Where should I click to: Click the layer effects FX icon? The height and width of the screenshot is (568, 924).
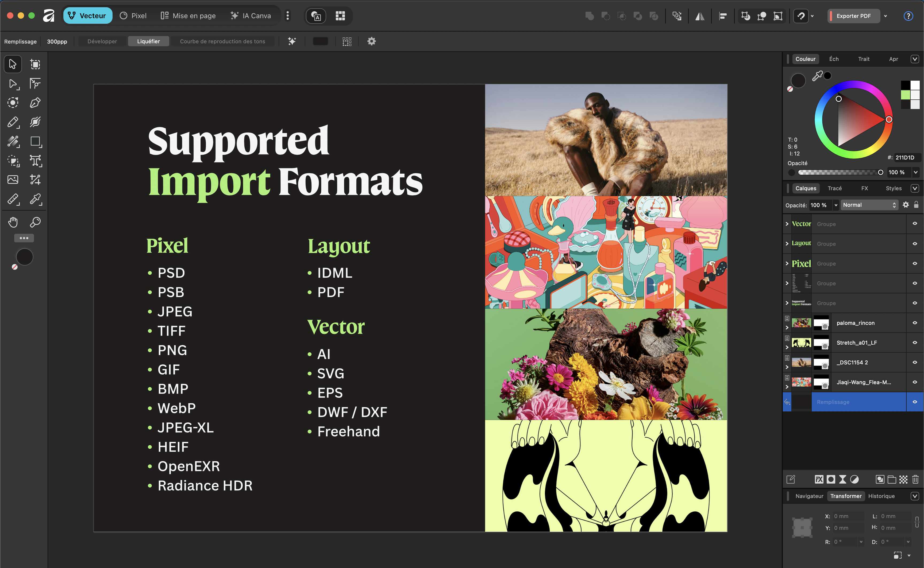click(x=819, y=479)
